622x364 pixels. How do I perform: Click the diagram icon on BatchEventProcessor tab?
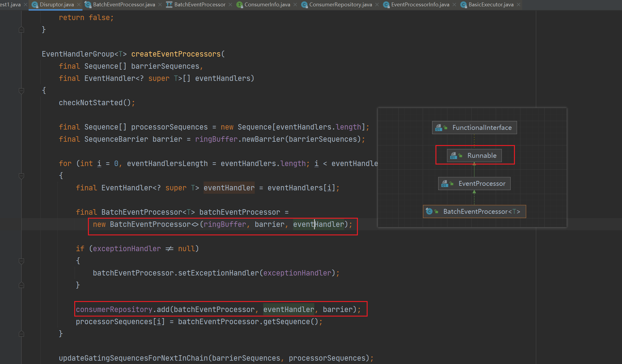coord(169,5)
